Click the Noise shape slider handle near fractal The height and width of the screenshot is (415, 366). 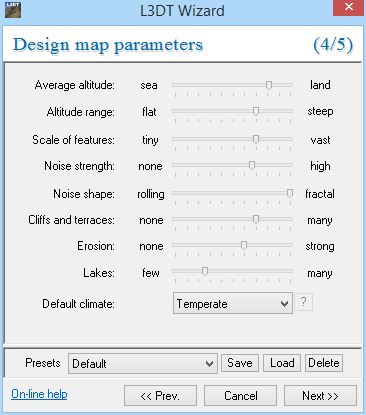tap(290, 193)
